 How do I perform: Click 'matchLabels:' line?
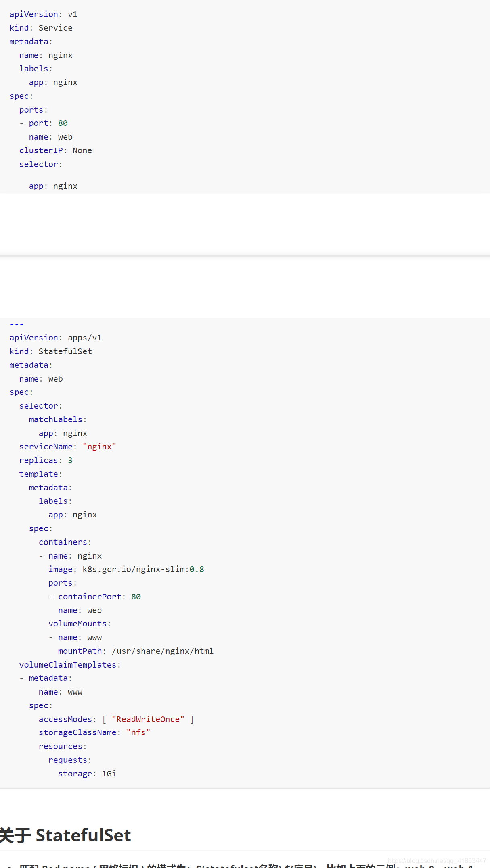(x=58, y=419)
